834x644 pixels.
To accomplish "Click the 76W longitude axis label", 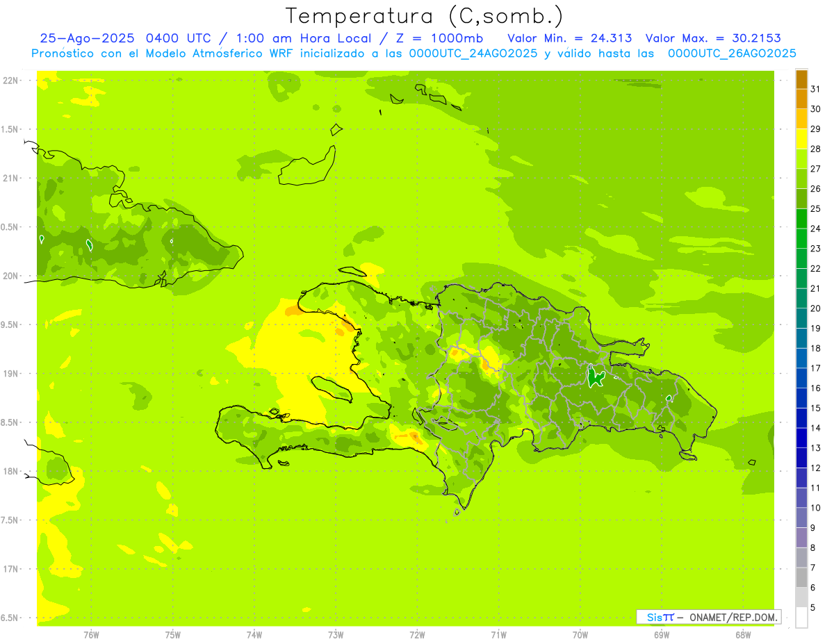I will coord(91,635).
